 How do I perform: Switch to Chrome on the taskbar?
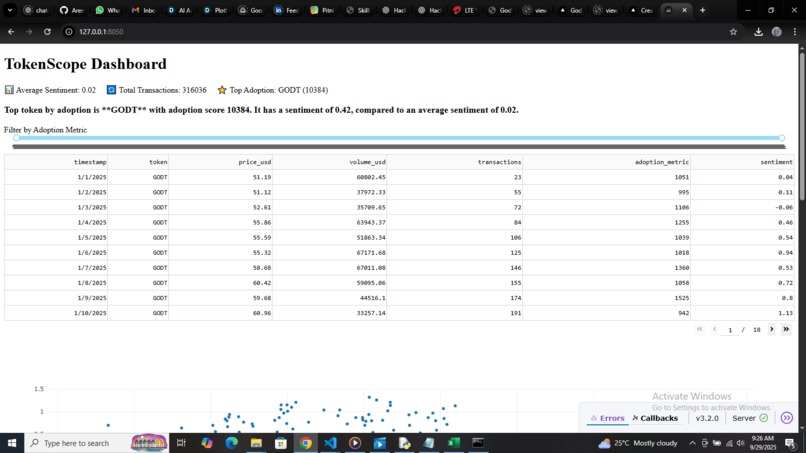[305, 443]
